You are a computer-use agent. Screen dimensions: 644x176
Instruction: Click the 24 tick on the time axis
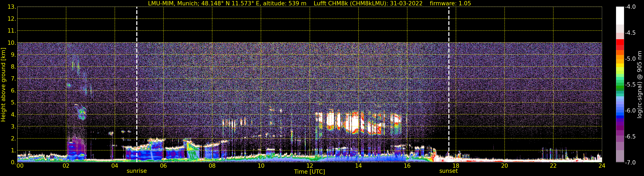[x=602, y=166]
